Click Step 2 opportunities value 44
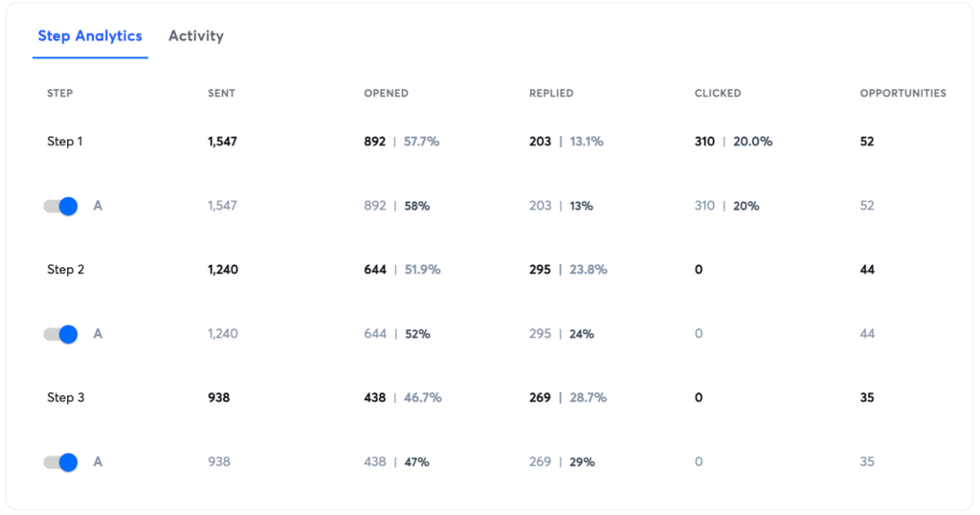 coord(867,270)
